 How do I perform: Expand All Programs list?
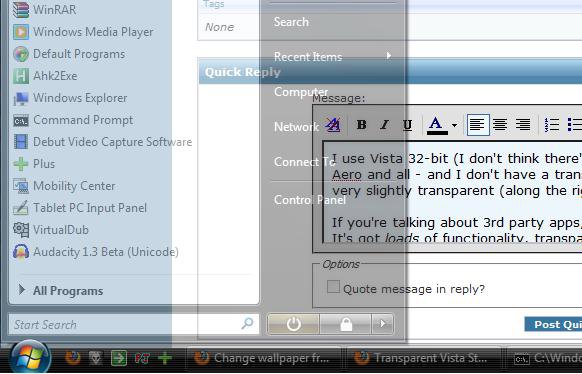pos(61,291)
